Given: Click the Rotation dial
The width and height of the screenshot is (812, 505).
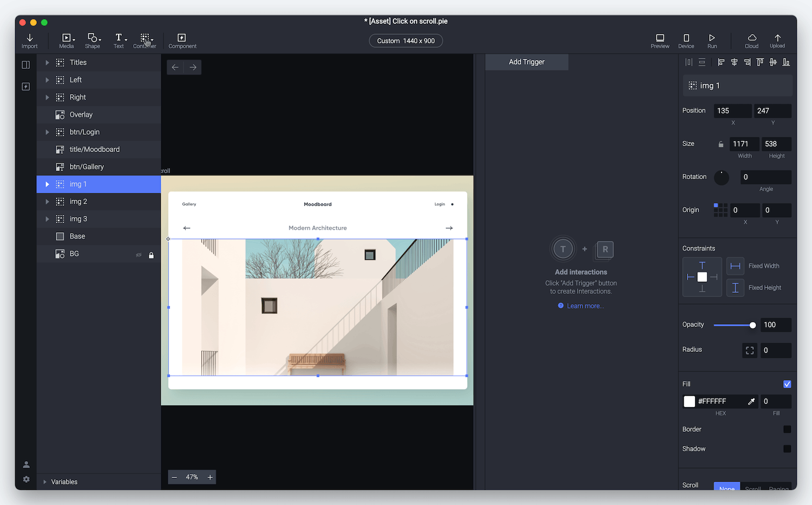Looking at the screenshot, I should coord(722,178).
